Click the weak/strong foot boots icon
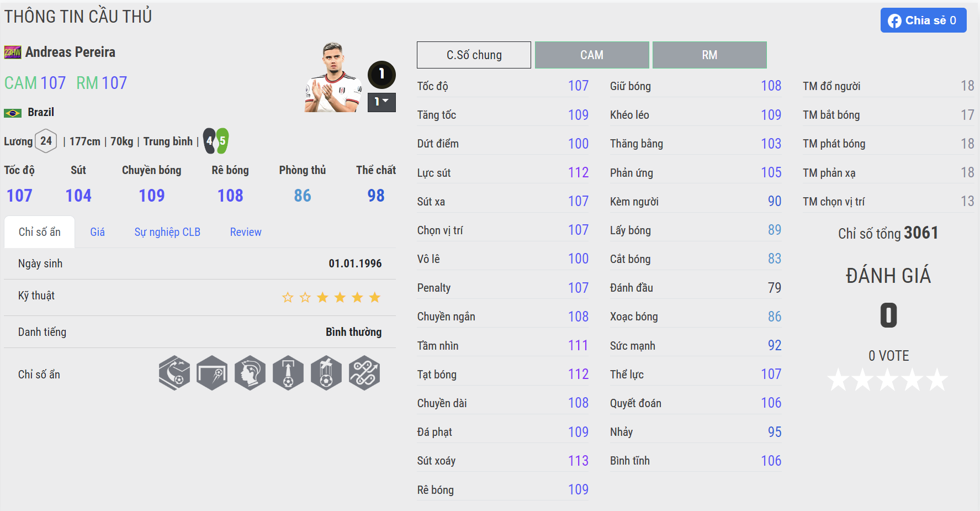Viewport: 980px width, 511px height. (x=216, y=141)
